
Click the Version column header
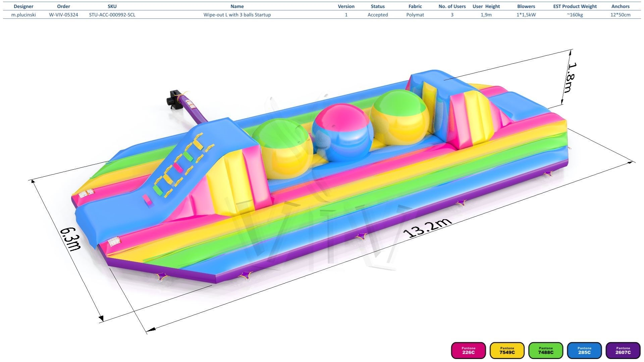pyautogui.click(x=346, y=6)
